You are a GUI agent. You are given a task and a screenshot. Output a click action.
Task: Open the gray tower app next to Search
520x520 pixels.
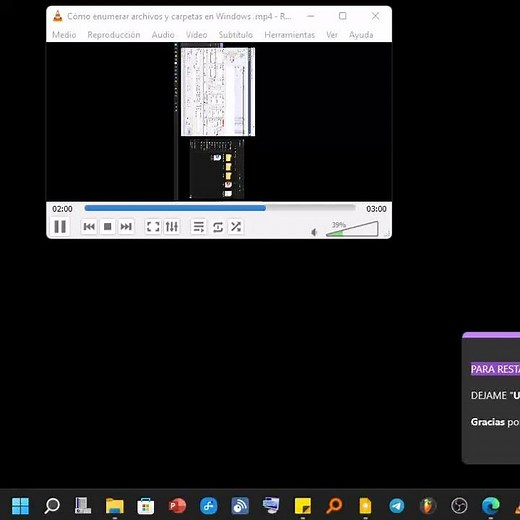click(83, 506)
